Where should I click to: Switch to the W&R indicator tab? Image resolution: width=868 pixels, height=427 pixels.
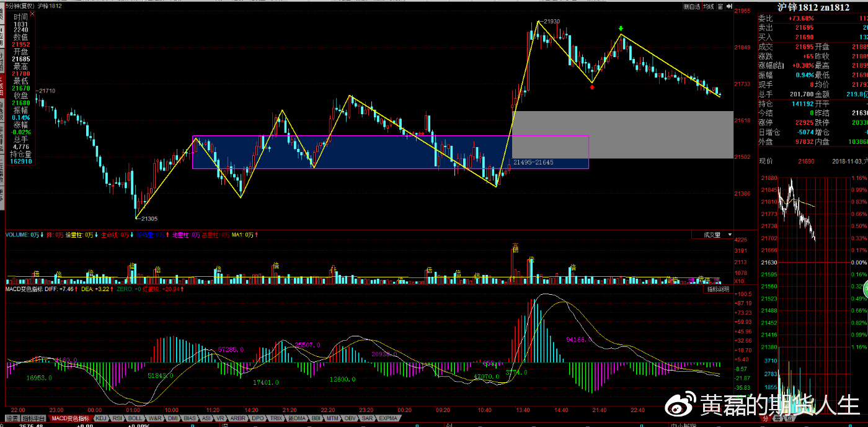pyautogui.click(x=155, y=418)
